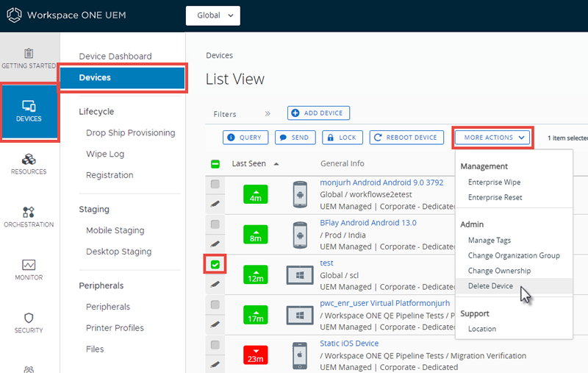Select Delete Device from menu
Image resolution: width=588 pixels, height=373 pixels.
click(490, 286)
